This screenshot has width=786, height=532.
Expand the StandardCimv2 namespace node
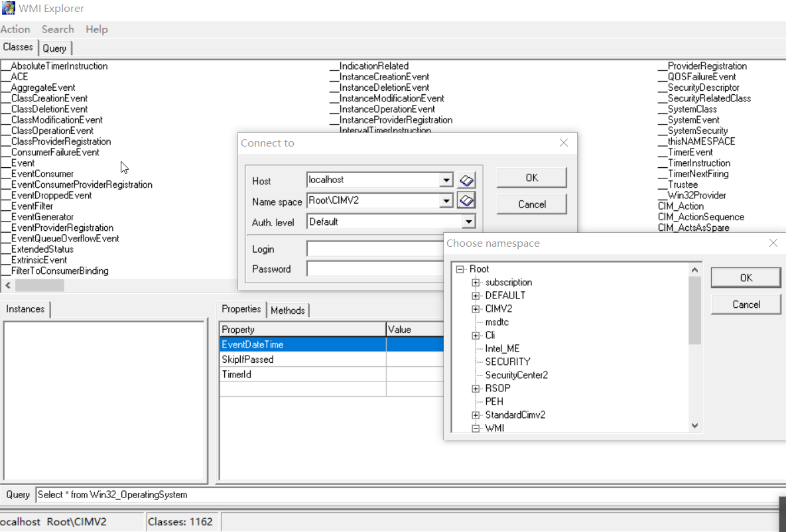(x=475, y=415)
